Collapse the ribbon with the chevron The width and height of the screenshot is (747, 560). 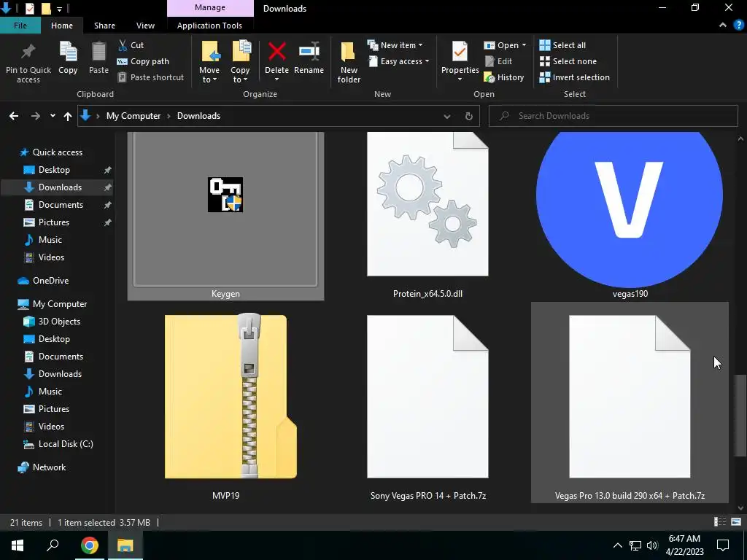(723, 26)
